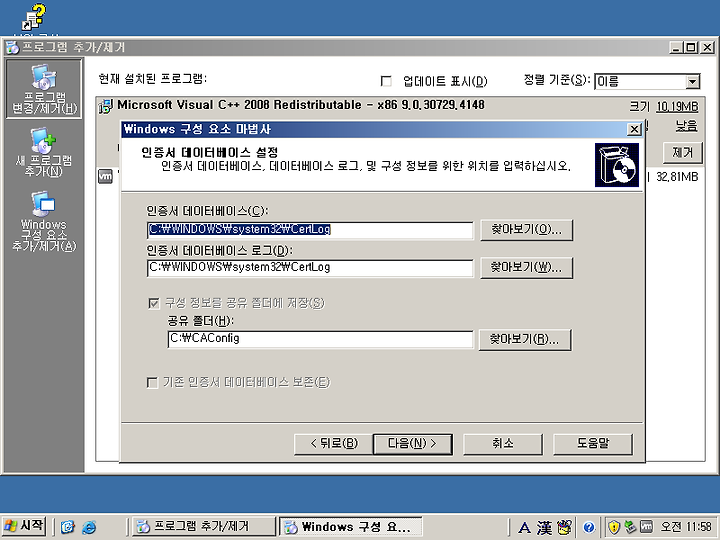Viewport: 720px width, 540px height.
Task: Switch to Windows Components wizard taskbar button
Action: (351, 526)
